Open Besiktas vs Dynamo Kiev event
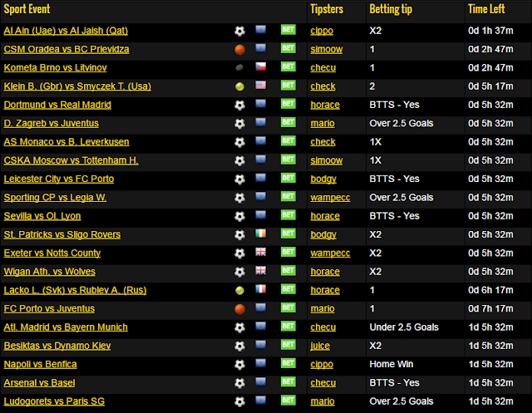 pyautogui.click(x=57, y=346)
